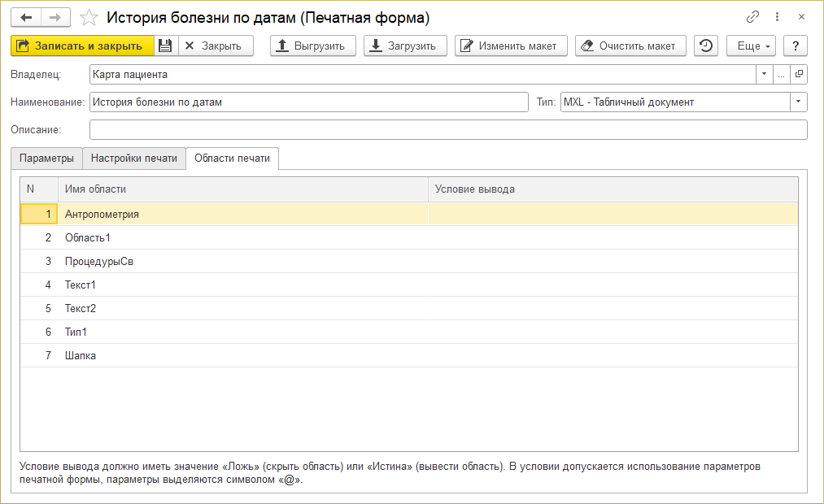
Task: Click the Очистить макет button
Action: (630, 46)
